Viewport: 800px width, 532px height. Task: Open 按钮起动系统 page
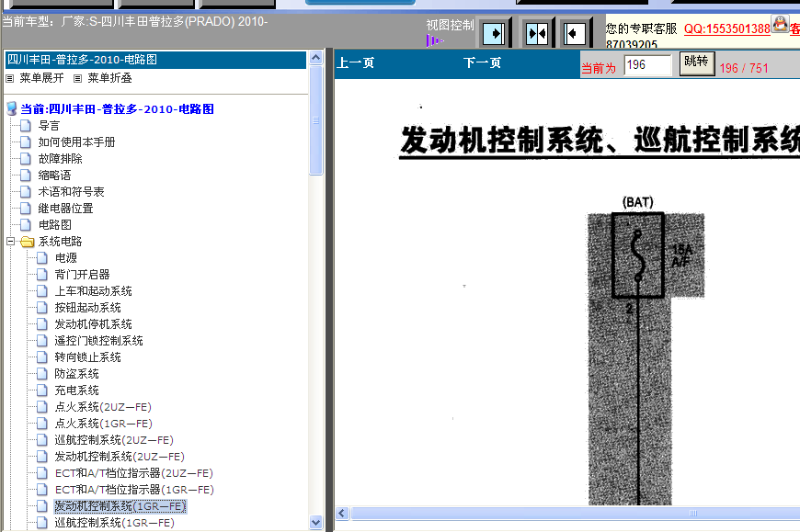87,308
